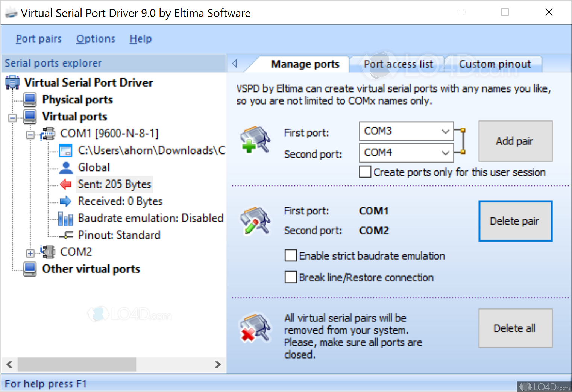Click the Global user icon

(66, 167)
